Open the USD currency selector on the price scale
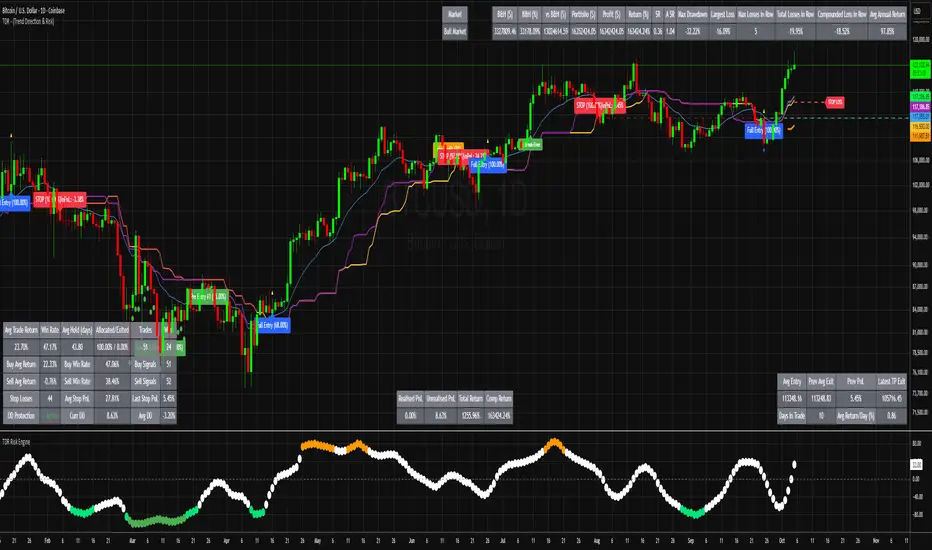 click(x=917, y=11)
